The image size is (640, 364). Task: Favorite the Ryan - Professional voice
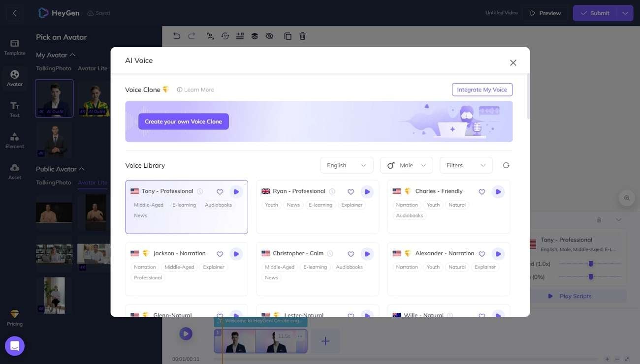pyautogui.click(x=351, y=192)
